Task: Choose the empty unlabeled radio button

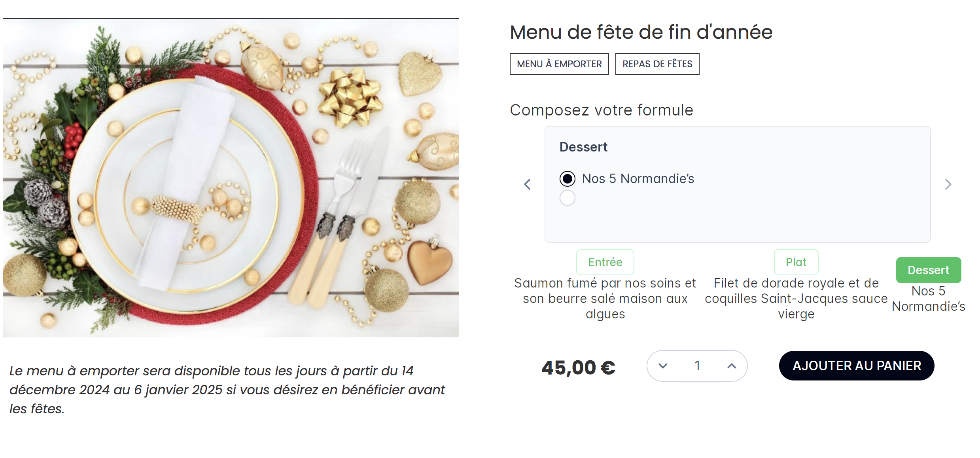Action: tap(568, 198)
